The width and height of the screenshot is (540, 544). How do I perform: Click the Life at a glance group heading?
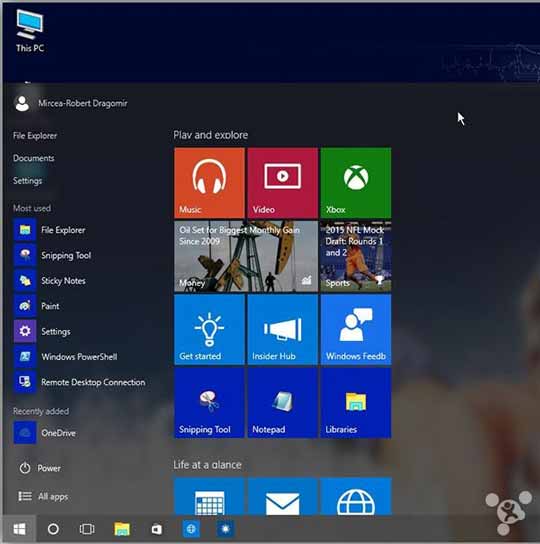tap(208, 465)
